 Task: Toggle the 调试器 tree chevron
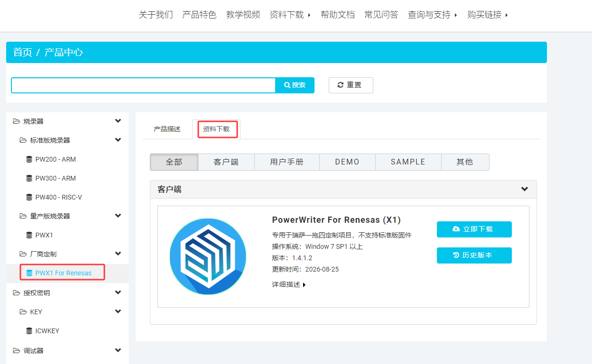[x=118, y=350]
